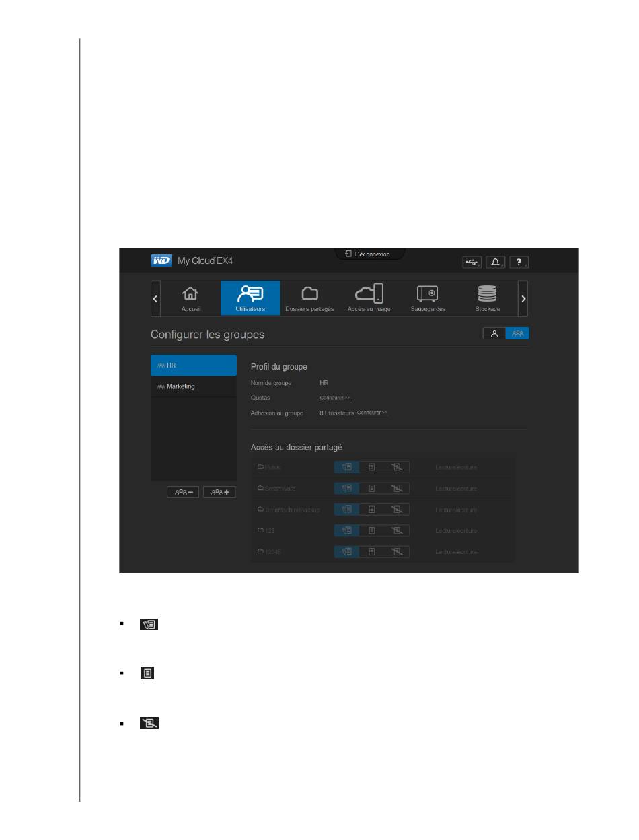Select the Marketing group
Screen dimensions: 639x840
pos(194,387)
